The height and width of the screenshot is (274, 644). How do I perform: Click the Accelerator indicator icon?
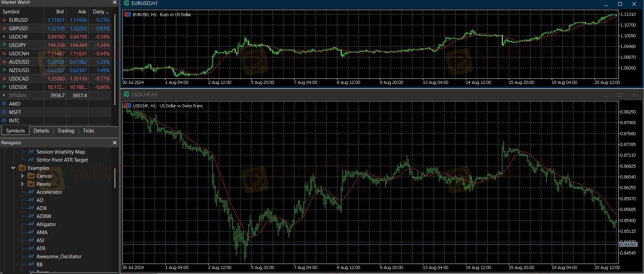pyautogui.click(x=31, y=192)
